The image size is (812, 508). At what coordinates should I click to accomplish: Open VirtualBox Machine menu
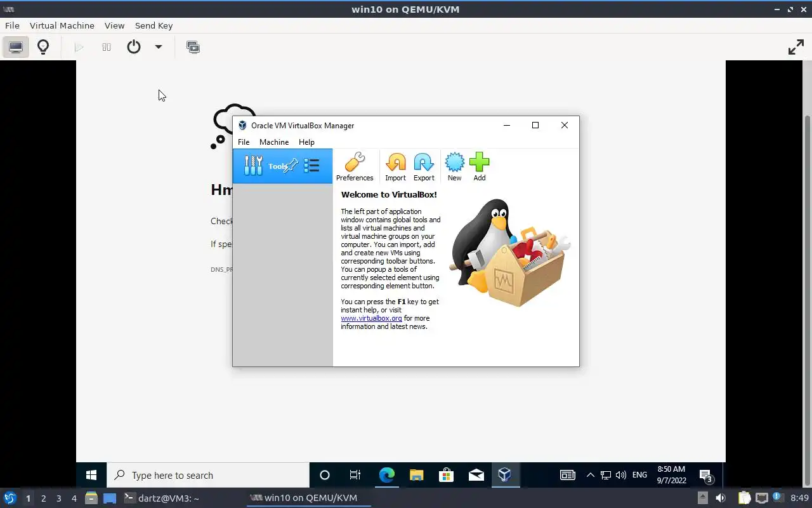coord(274,142)
